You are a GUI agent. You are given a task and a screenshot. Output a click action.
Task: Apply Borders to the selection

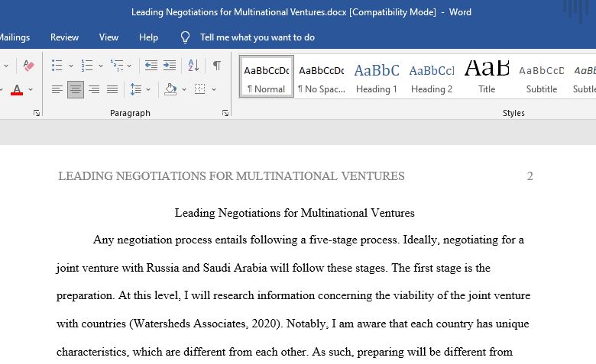tap(200, 89)
